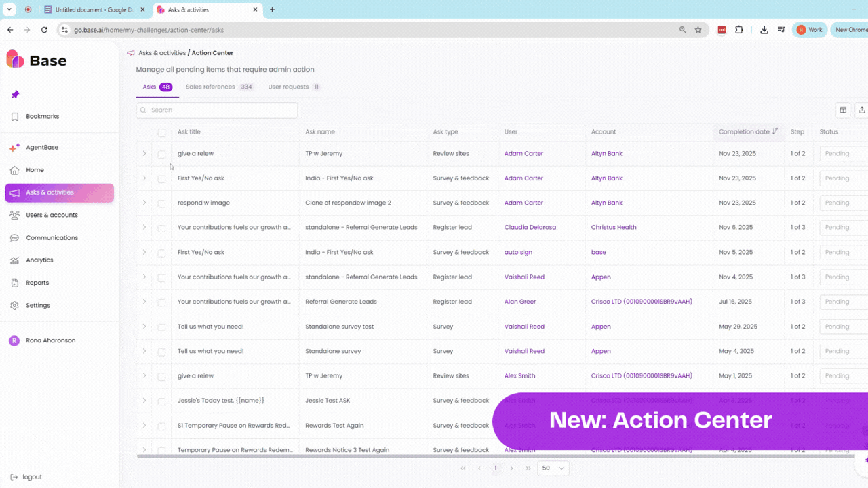Click the Chrome downloads icon
Viewport: 868px width, 488px height.
pyautogui.click(x=764, y=30)
